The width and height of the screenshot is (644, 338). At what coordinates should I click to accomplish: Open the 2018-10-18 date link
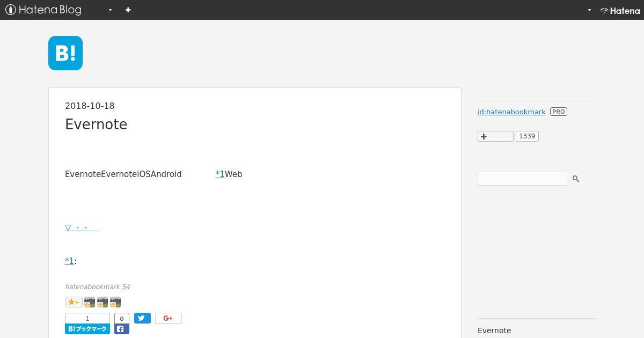[90, 106]
